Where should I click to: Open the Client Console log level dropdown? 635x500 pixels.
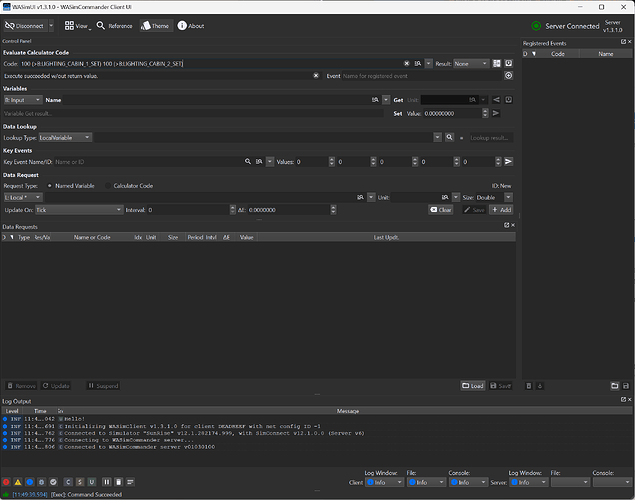point(469,482)
